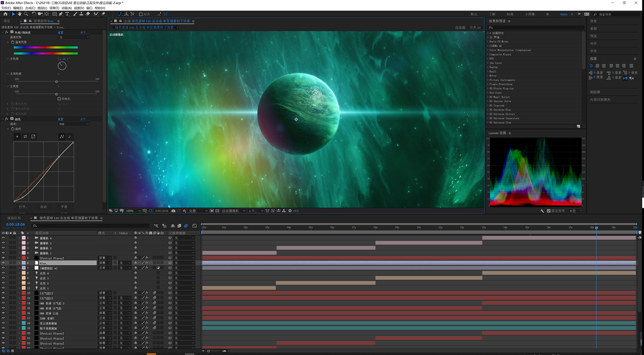Viewport: 644px width, 355px height.
Task: Click the Lumetri Scopes wrench settings icon
Action: (x=542, y=211)
